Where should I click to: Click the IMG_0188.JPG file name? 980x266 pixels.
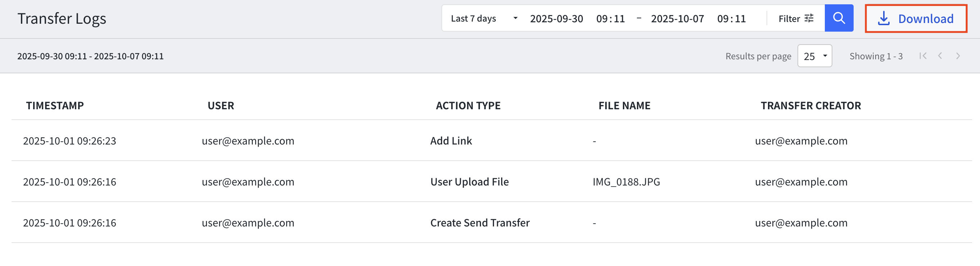[x=626, y=182]
